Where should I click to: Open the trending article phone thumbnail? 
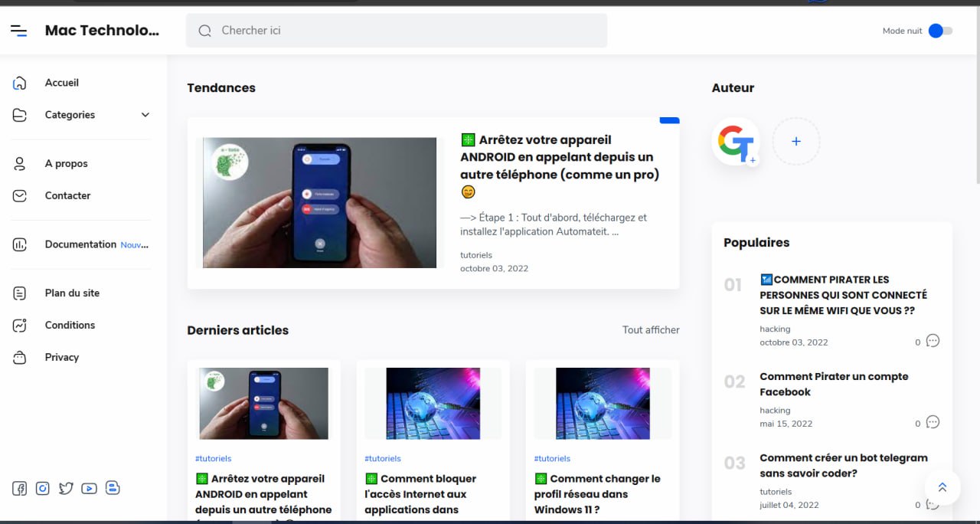pos(319,203)
